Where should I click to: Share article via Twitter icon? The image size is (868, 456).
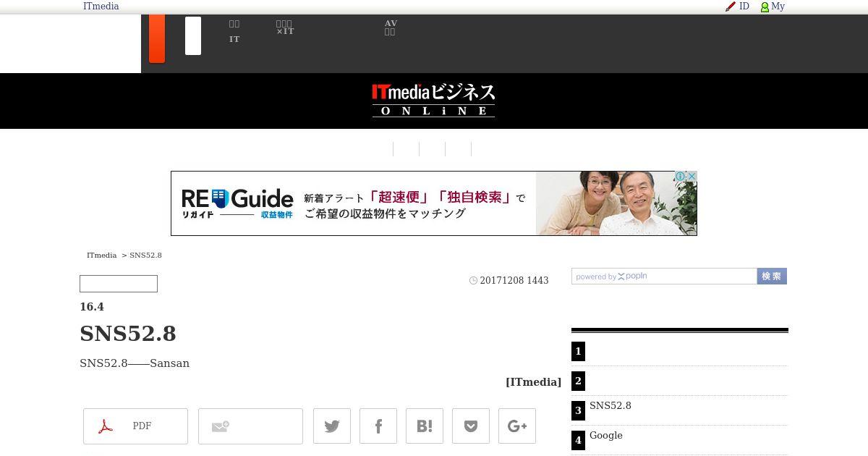(332, 426)
